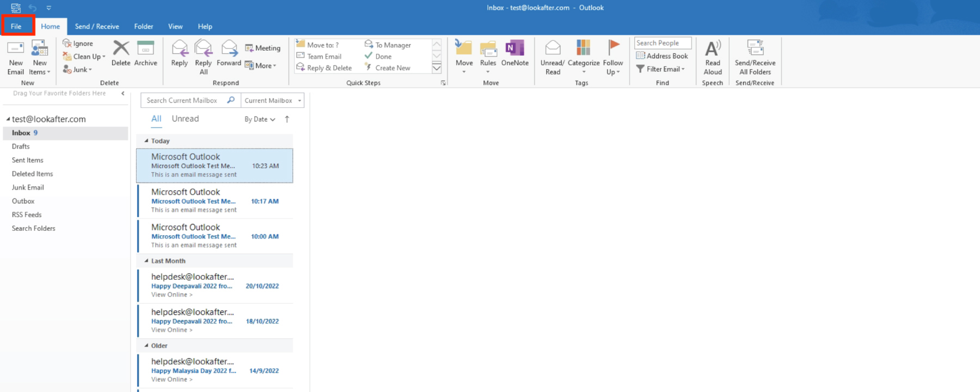980x392 pixels.
Task: Open the By Date sort dropdown
Action: click(260, 119)
